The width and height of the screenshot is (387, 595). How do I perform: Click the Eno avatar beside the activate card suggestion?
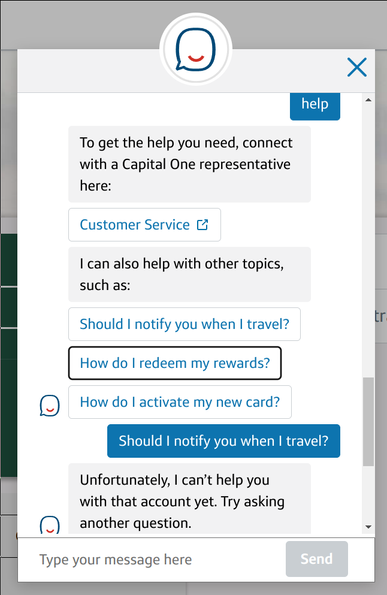(50, 406)
